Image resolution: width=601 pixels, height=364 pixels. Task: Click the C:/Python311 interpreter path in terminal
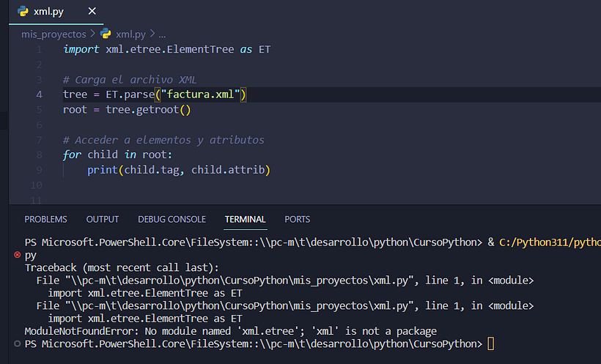[x=550, y=242]
